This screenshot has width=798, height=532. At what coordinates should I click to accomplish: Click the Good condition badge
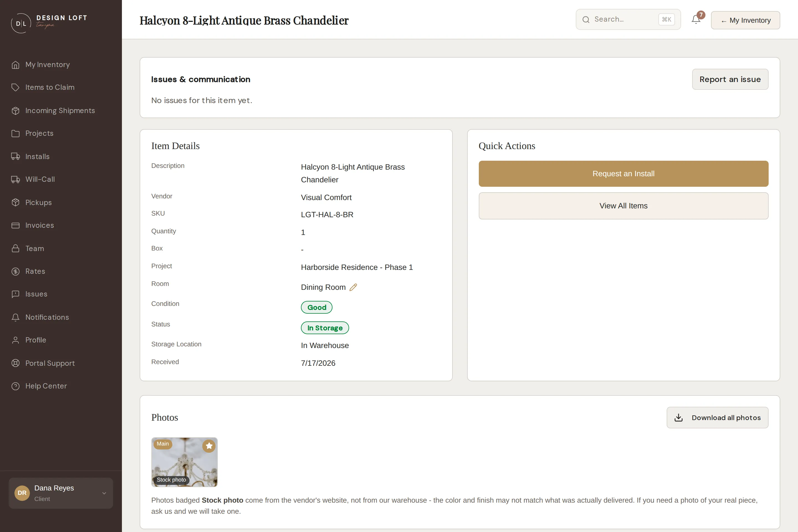(316, 307)
